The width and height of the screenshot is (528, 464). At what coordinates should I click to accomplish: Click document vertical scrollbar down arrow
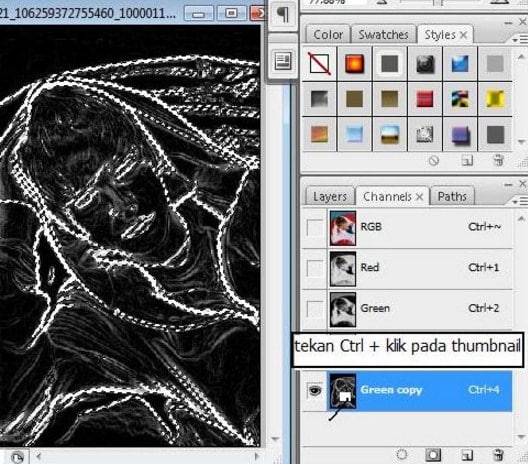tap(275, 438)
